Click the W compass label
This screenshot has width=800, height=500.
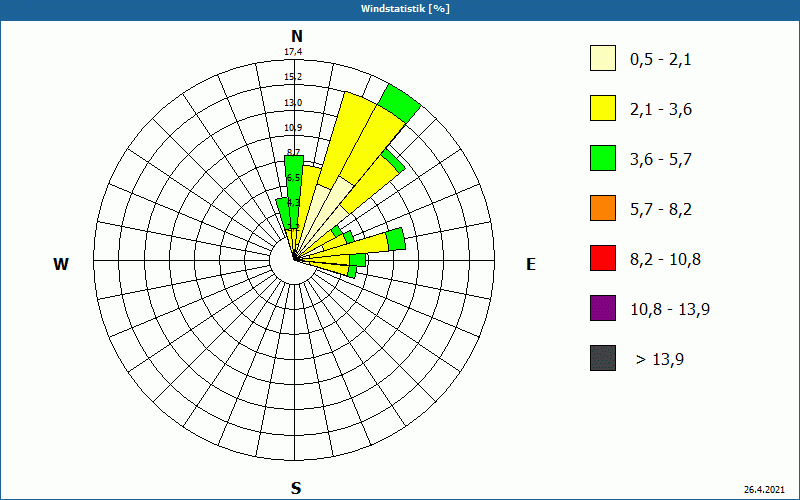61,264
